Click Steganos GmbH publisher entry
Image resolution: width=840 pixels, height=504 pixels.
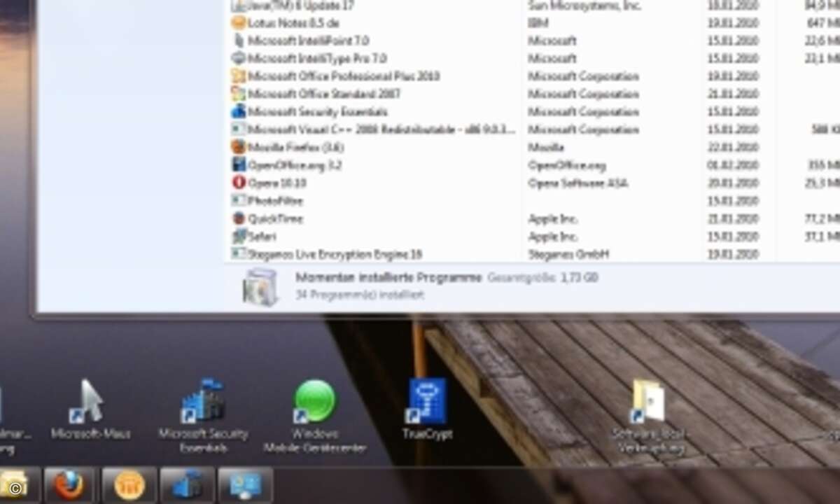click(568, 254)
